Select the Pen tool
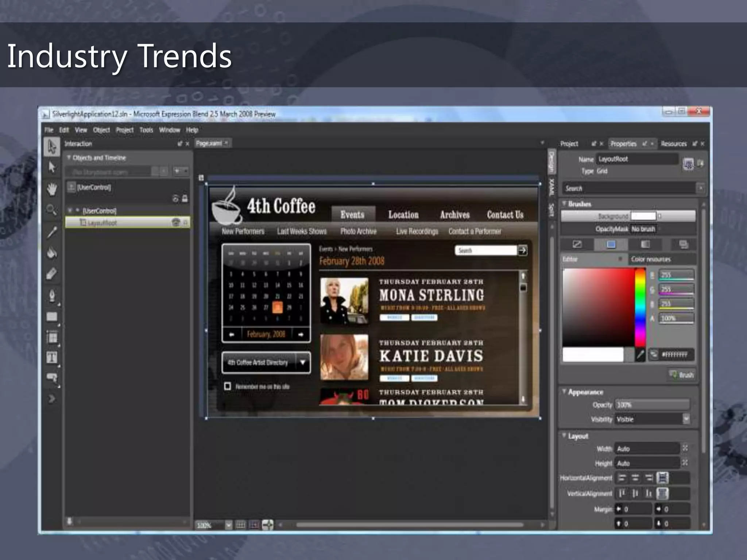 [52, 296]
